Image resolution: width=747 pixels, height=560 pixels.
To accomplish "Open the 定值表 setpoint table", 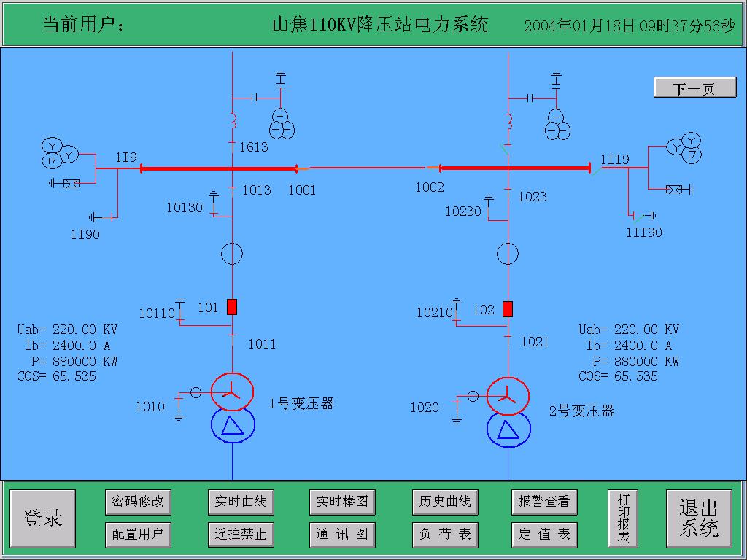I will point(544,534).
